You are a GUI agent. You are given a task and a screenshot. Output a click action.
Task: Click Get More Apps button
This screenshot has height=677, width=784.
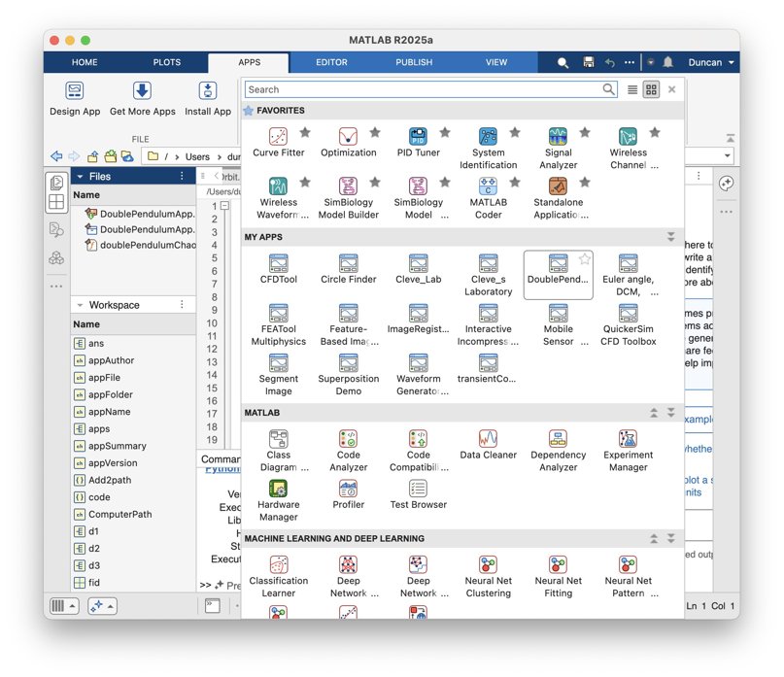point(143,98)
